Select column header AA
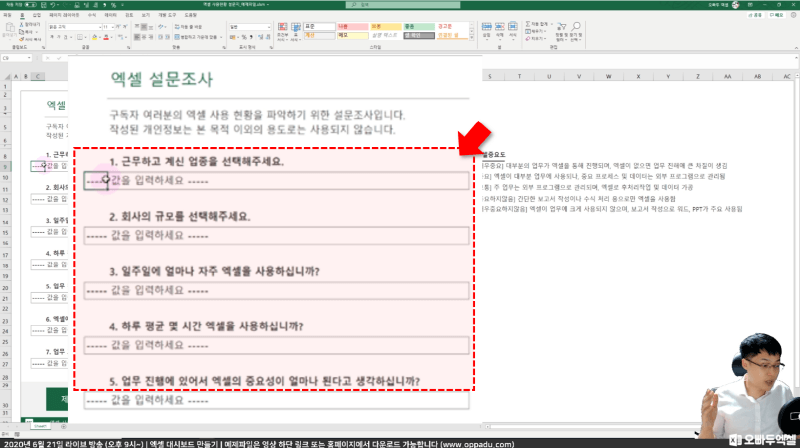800x448 pixels. tap(728, 77)
